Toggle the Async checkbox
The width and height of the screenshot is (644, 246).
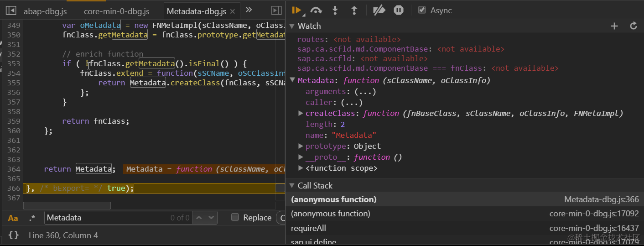point(422,10)
